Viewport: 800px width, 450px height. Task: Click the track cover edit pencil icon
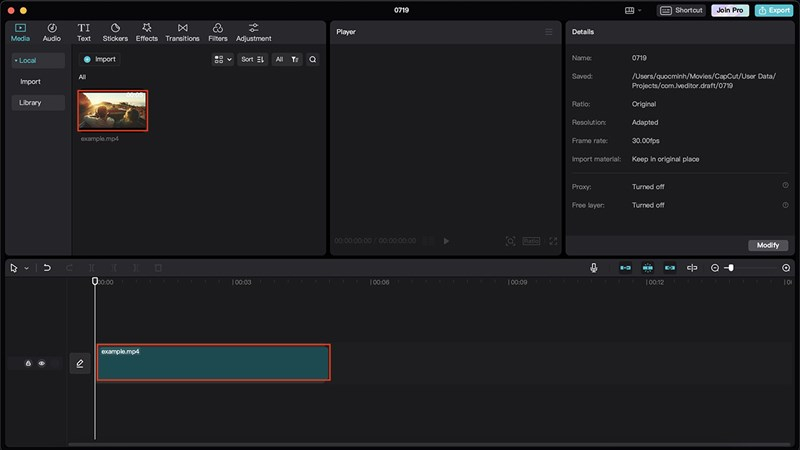pyautogui.click(x=80, y=364)
